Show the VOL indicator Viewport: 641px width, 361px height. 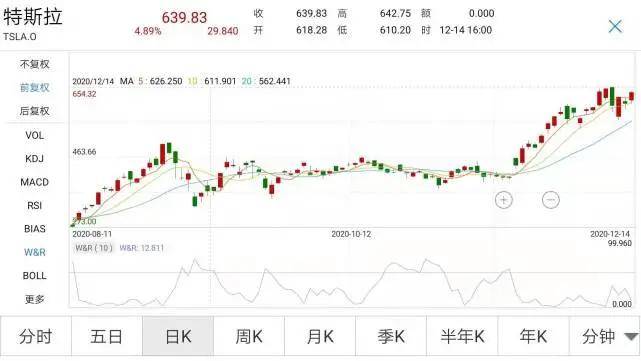pyautogui.click(x=35, y=135)
